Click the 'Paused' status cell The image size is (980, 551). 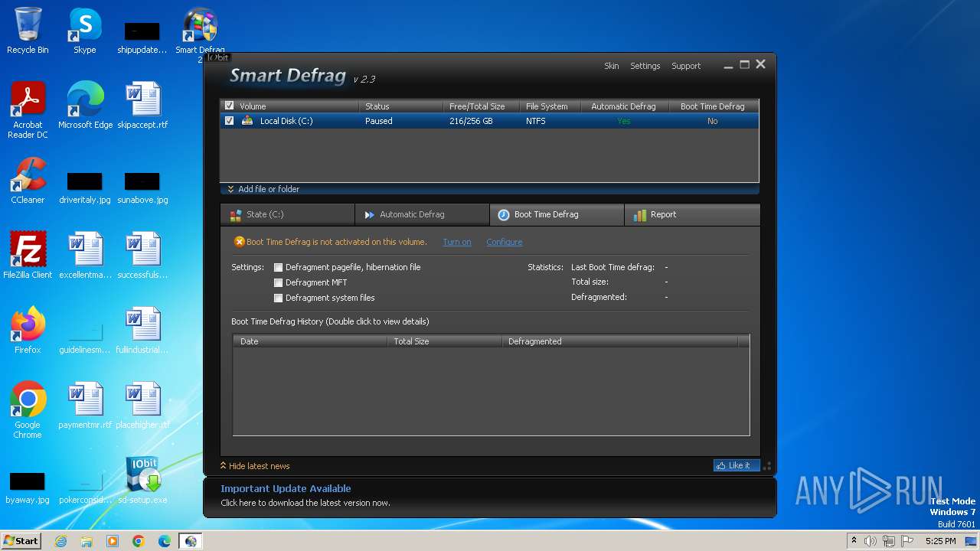[378, 121]
